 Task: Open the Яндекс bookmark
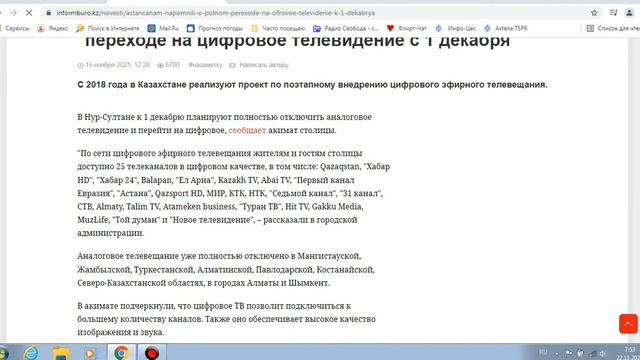pos(53,28)
